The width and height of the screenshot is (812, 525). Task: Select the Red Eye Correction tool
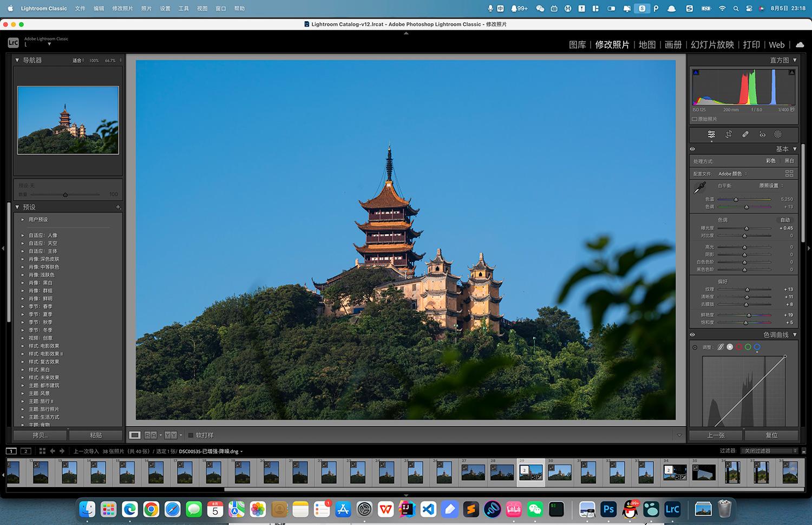[x=762, y=134]
